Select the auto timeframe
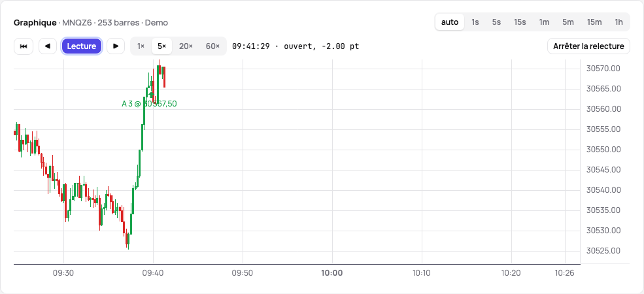 (x=450, y=22)
